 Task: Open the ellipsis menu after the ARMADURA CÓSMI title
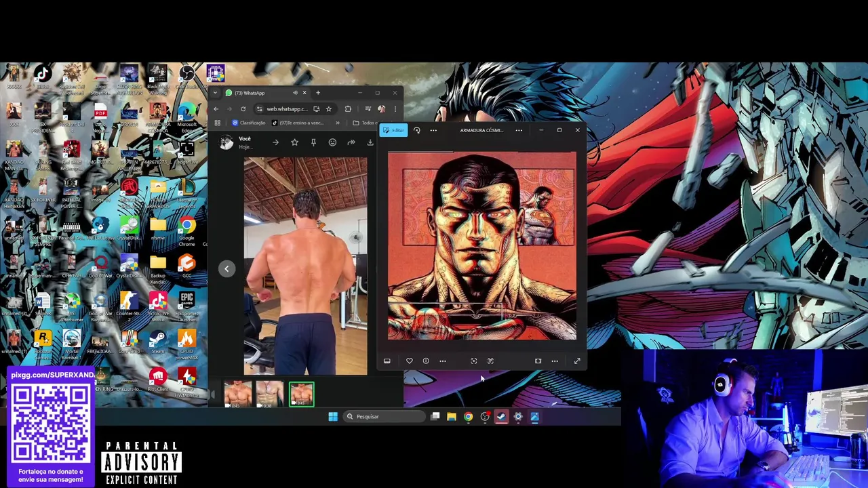[519, 130]
